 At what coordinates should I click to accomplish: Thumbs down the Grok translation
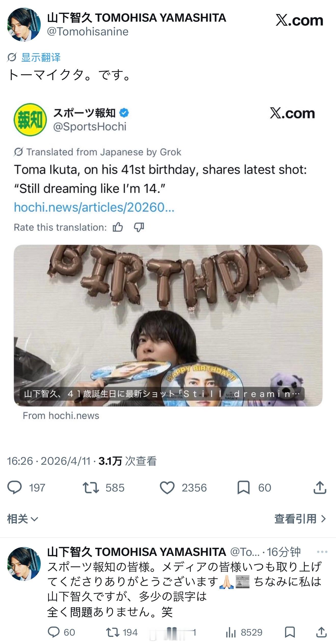pos(139,227)
